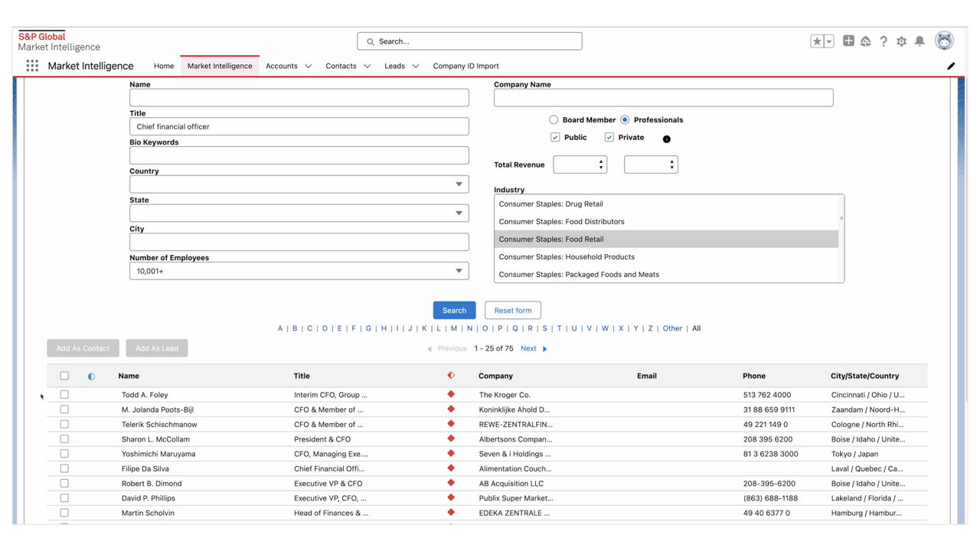
Task: Click the info icon beside Private
Action: pos(666,139)
